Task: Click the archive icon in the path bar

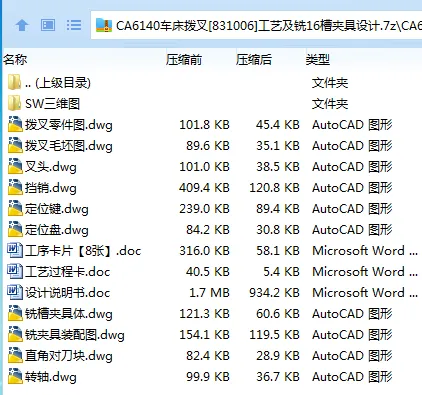Action: (x=104, y=25)
